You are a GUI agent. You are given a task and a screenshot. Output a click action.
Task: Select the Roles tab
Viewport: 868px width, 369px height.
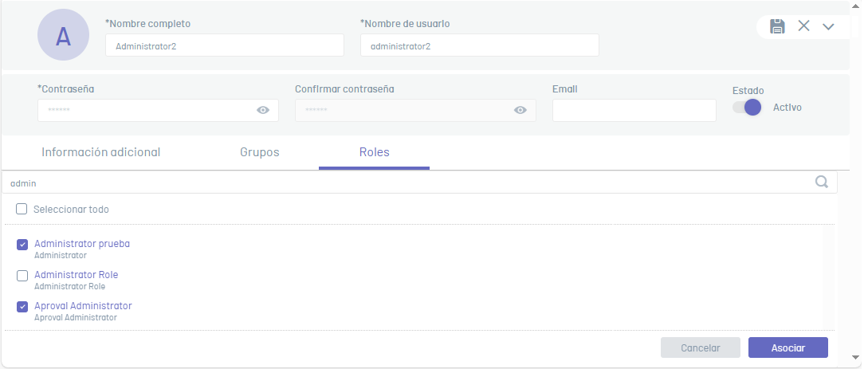pos(374,152)
